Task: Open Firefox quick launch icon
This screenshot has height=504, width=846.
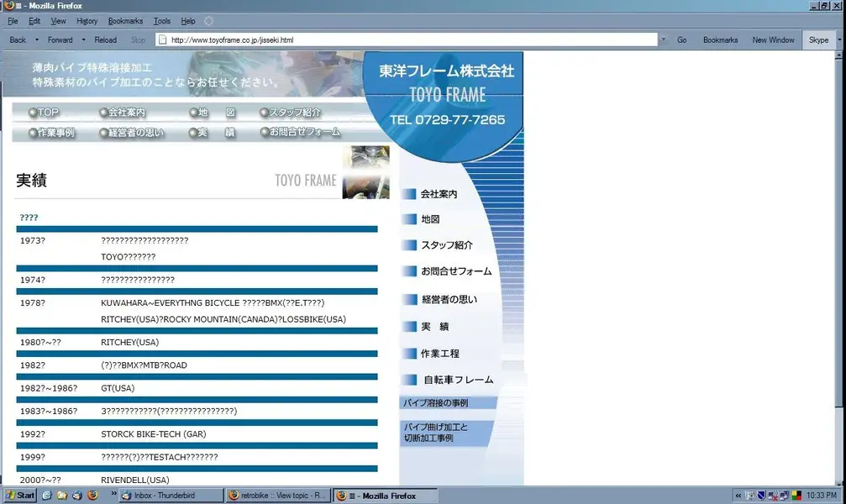Action: (92, 495)
